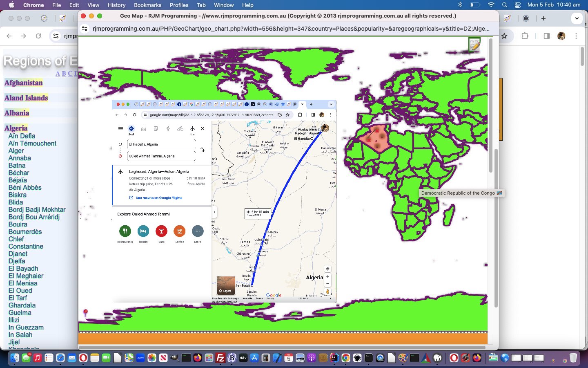Open the Afghanistan link
This screenshot has height=368, width=588.
point(24,83)
